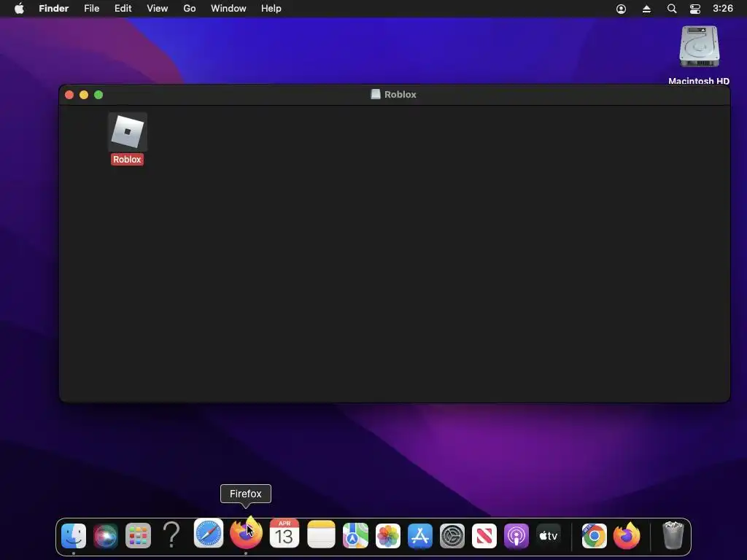
Task: Open the Go menu
Action: tap(190, 9)
